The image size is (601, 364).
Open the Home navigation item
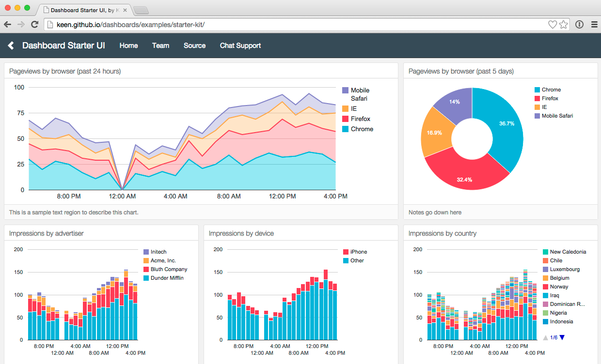(x=128, y=45)
